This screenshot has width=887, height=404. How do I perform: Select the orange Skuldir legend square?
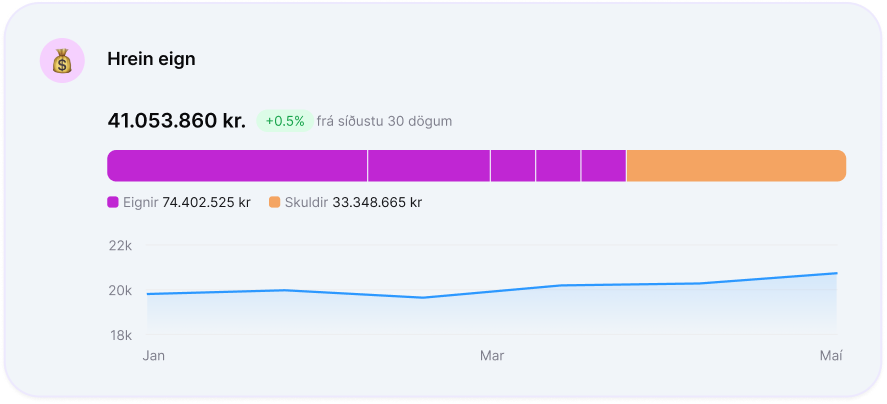274,202
